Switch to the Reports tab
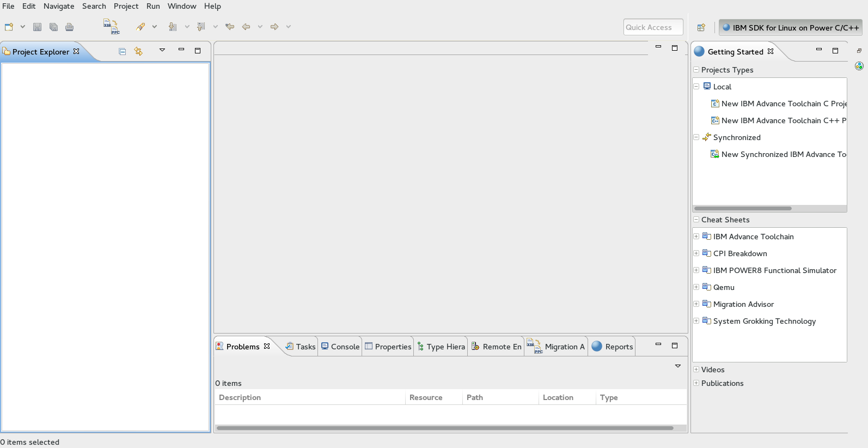The image size is (868, 448). (613, 347)
